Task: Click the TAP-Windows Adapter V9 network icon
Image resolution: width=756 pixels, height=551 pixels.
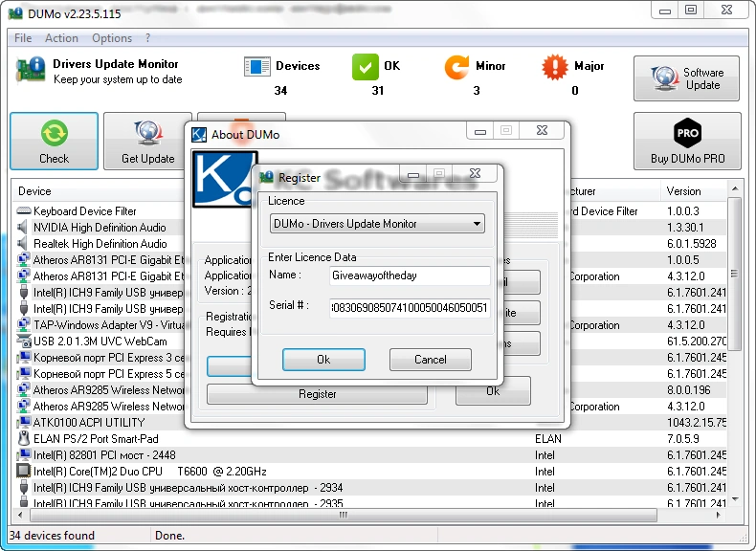Action: [23, 324]
